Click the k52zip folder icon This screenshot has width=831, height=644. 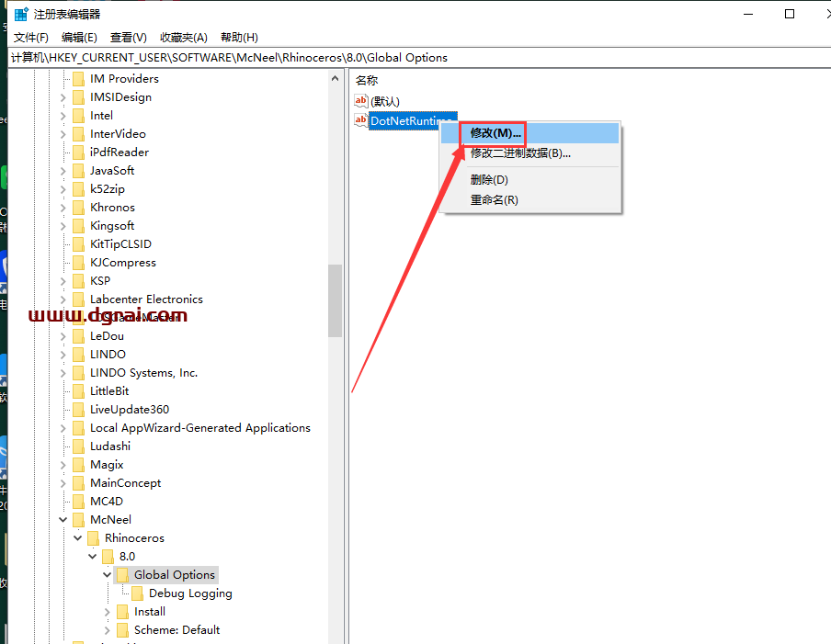78,189
